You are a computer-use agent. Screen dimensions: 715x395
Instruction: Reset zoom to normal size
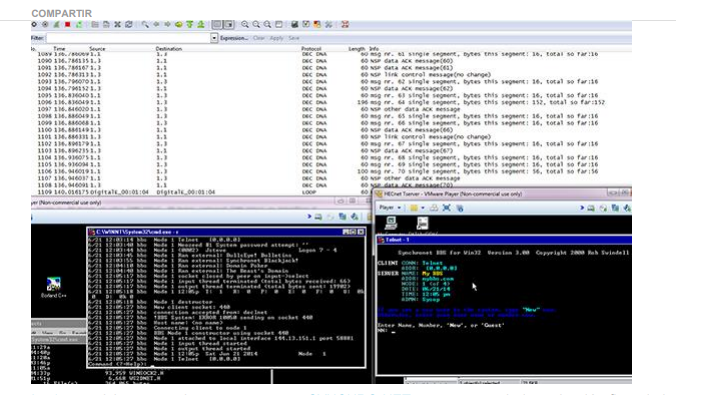pyautogui.click(x=267, y=25)
